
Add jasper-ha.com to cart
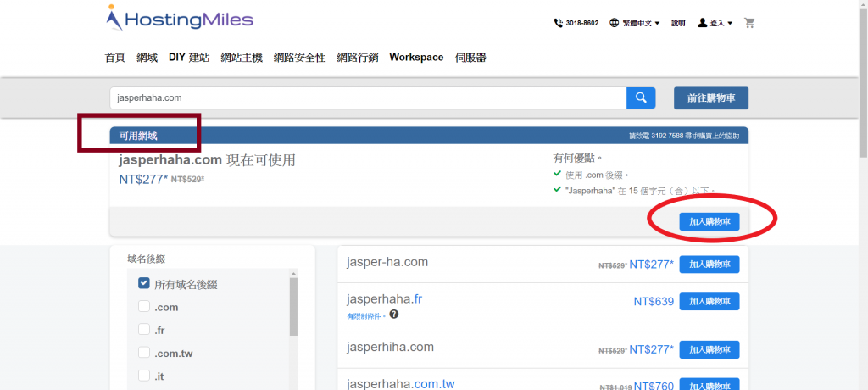coord(709,265)
